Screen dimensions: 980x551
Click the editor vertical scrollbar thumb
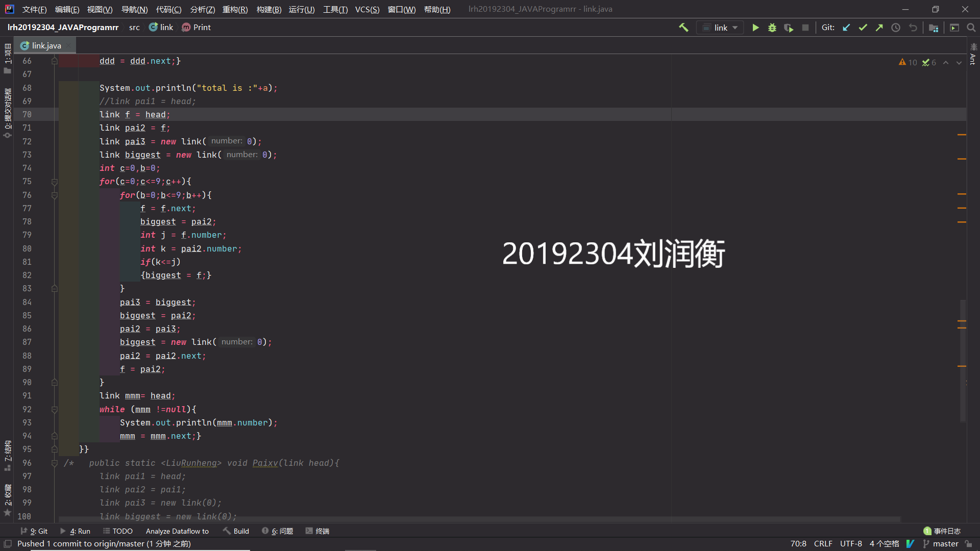click(963, 361)
